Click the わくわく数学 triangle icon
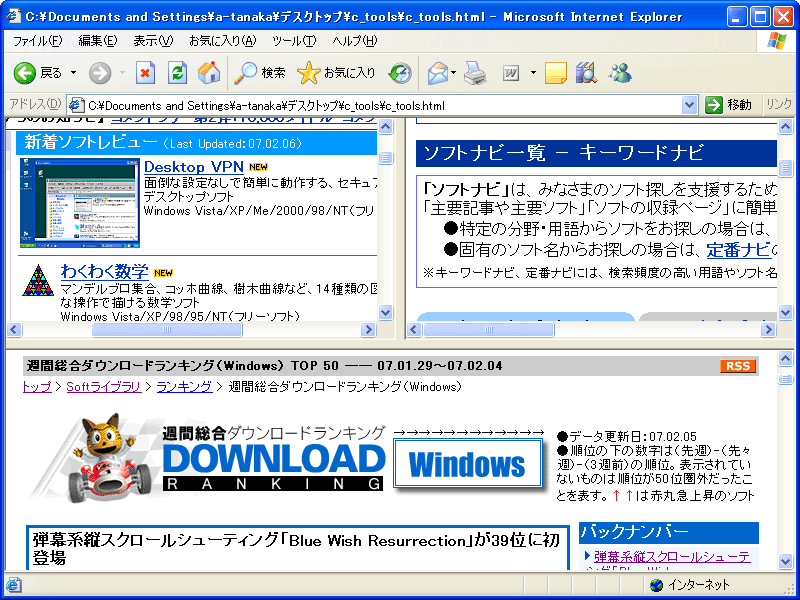The width and height of the screenshot is (800, 600). pos(38,280)
